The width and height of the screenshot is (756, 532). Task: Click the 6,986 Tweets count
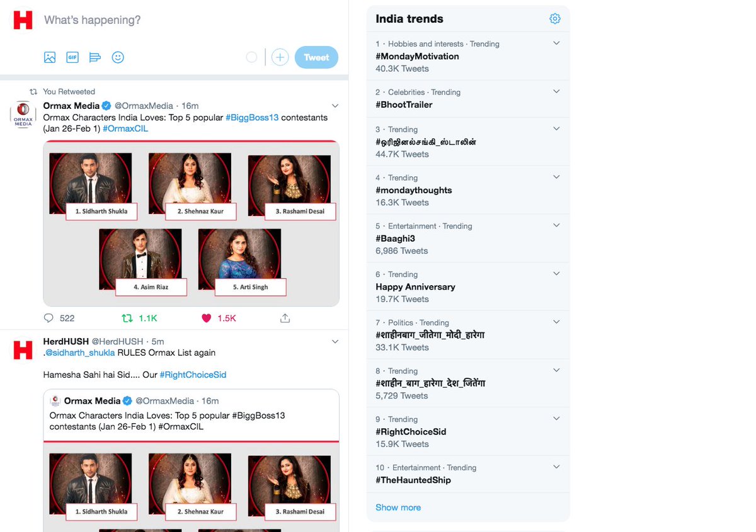pos(402,251)
